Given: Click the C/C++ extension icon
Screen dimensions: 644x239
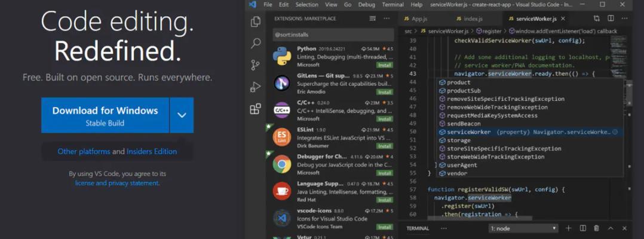Looking at the screenshot, I should point(282,111).
